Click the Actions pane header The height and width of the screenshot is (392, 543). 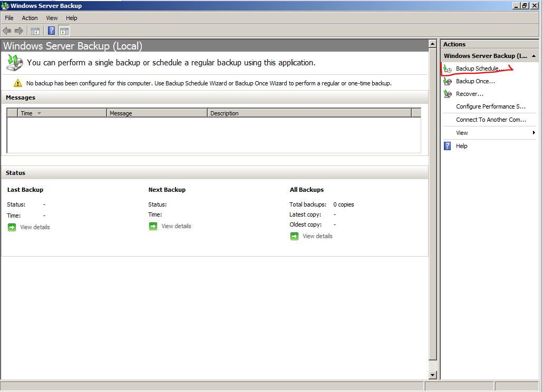(x=489, y=44)
